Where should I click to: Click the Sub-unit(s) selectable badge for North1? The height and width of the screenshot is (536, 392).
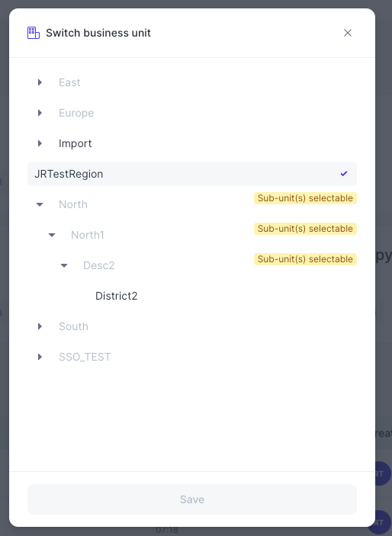click(305, 229)
